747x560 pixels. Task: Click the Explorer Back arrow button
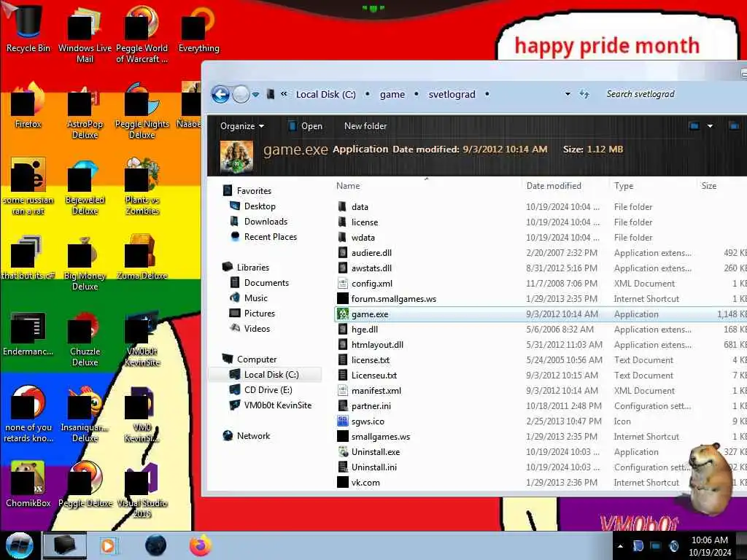[x=220, y=94]
